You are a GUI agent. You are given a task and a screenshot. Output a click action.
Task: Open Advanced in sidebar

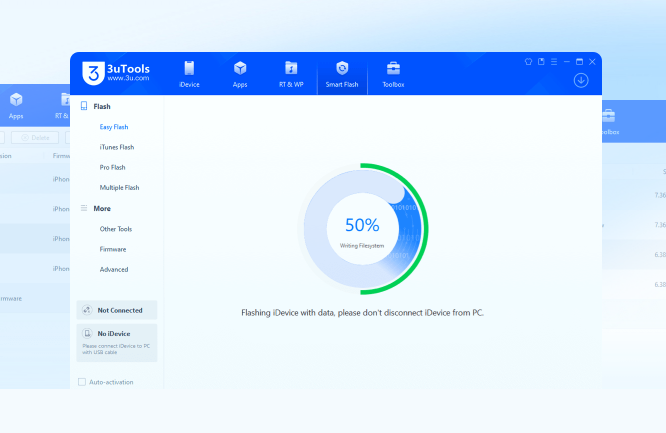(114, 269)
